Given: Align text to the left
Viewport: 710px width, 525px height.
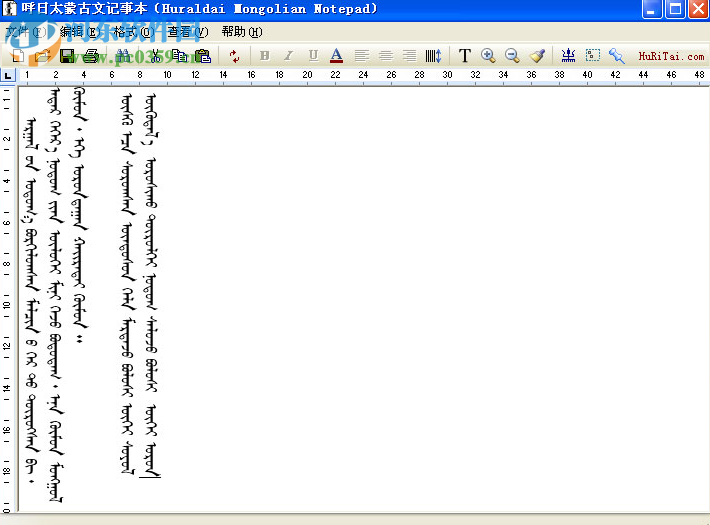Looking at the screenshot, I should click(x=361, y=56).
